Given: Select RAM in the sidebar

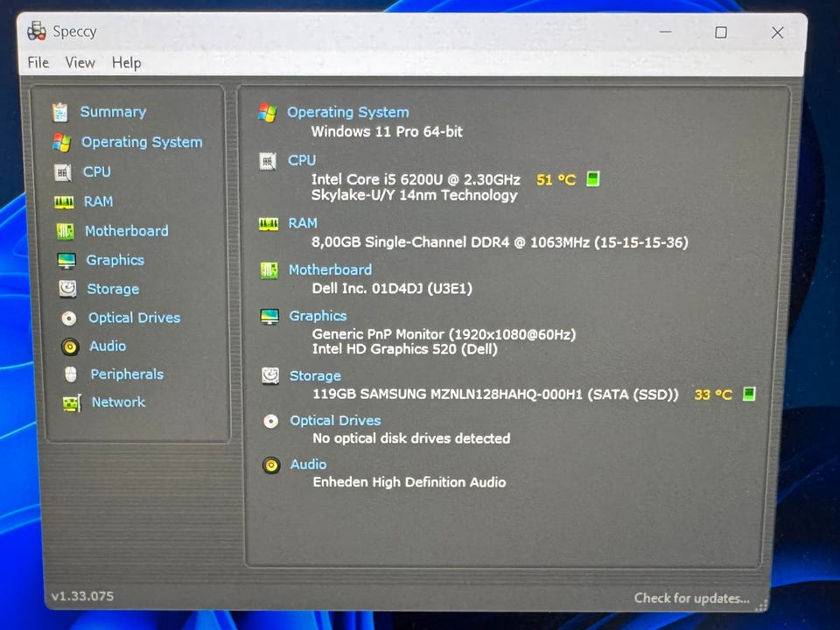Looking at the screenshot, I should point(99,201).
